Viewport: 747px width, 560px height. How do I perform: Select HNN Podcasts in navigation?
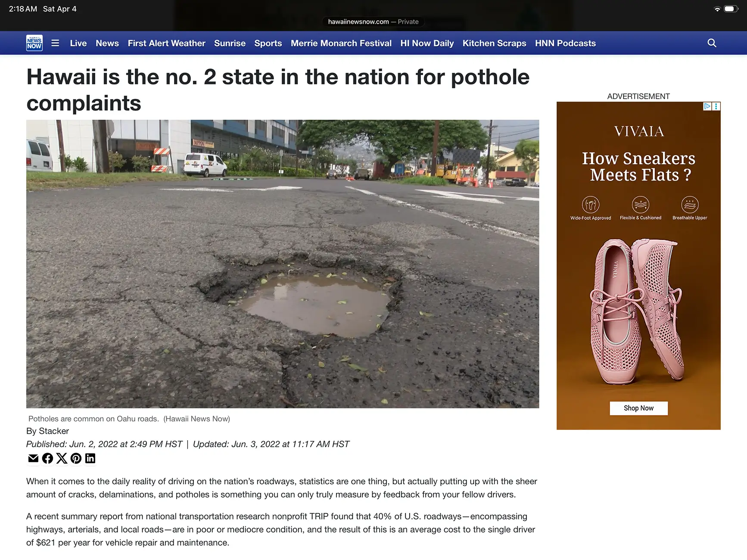point(565,43)
